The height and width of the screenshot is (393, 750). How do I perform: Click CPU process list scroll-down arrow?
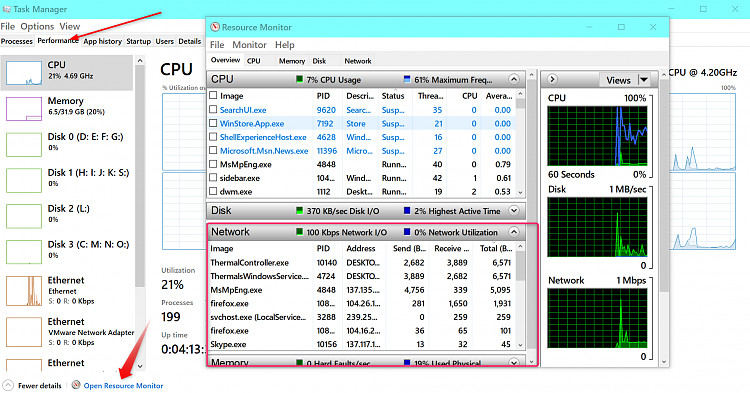click(521, 192)
